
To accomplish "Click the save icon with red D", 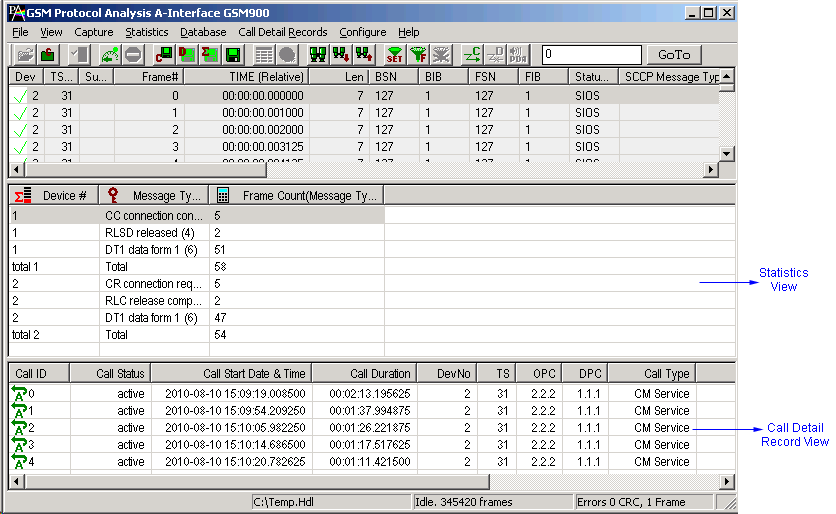I will 187,54.
